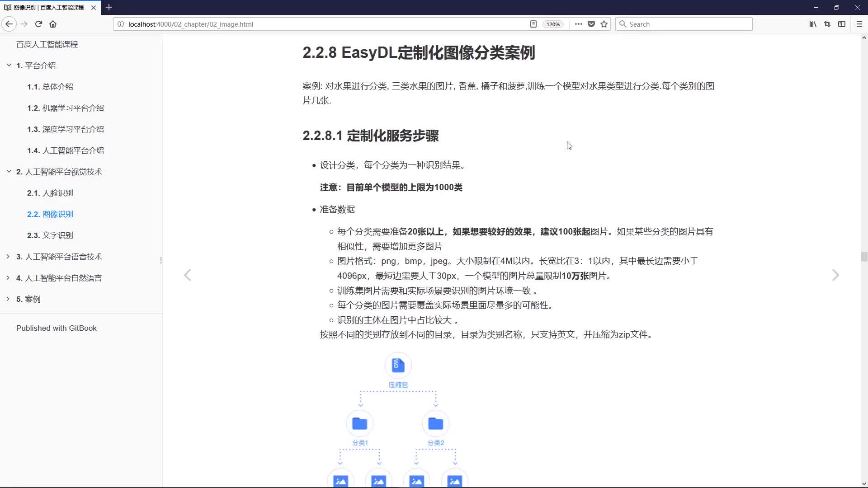Click the browser Forward arrow button

(24, 24)
